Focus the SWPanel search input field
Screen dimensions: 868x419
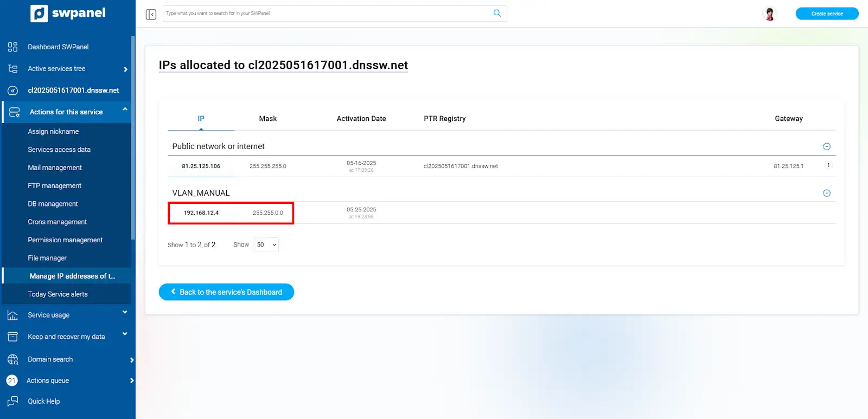pyautogui.click(x=325, y=14)
